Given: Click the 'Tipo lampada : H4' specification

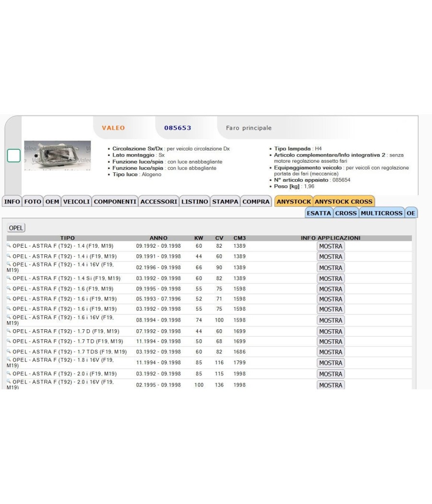Looking at the screenshot, I should coord(298,148).
